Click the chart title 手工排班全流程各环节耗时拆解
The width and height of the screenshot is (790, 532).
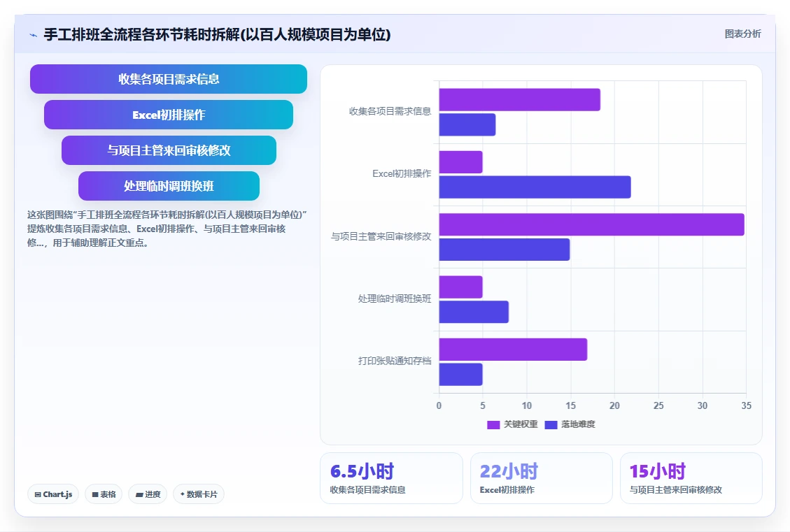pos(217,34)
